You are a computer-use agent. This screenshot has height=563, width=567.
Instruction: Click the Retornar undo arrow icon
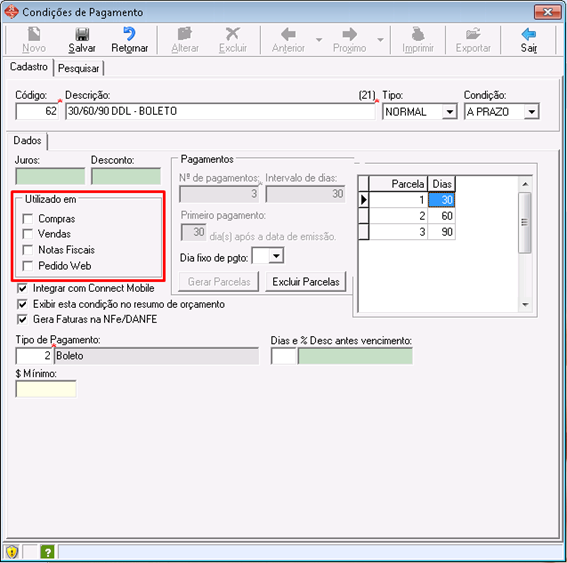point(129,34)
